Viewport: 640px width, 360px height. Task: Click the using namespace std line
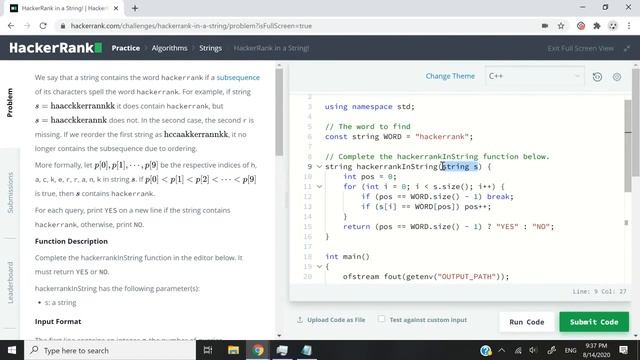[x=370, y=107]
